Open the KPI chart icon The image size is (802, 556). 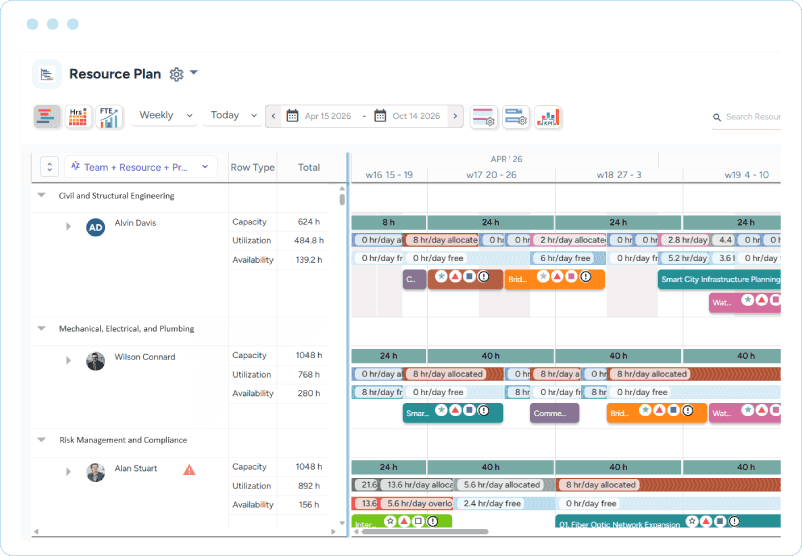tap(548, 117)
